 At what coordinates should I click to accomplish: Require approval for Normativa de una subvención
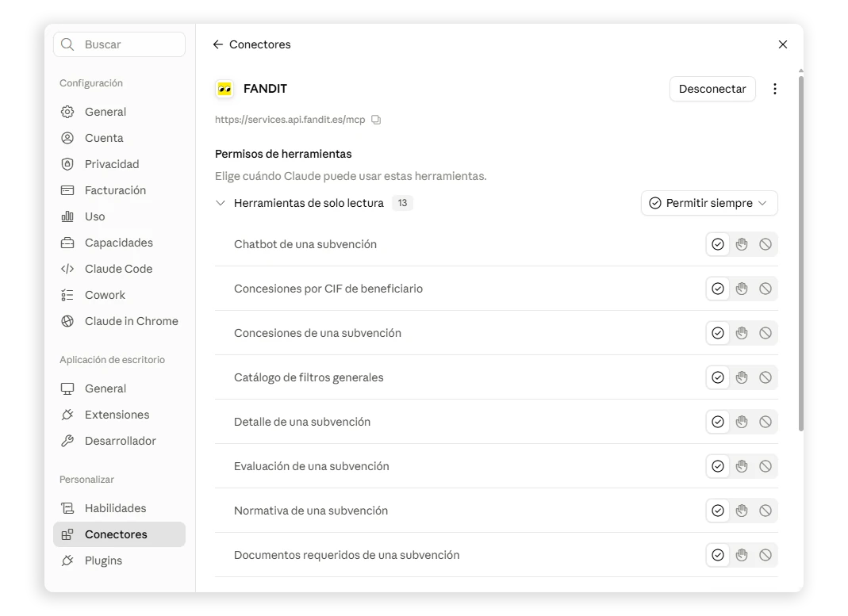742,511
